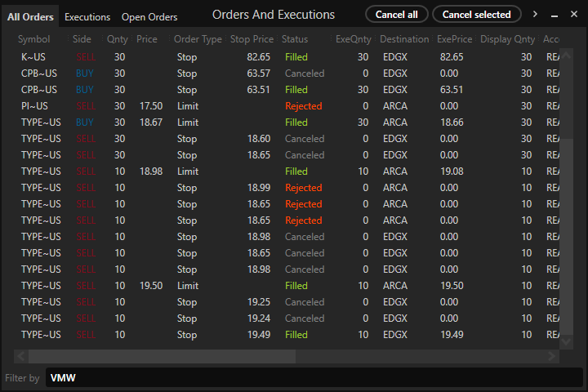Sort by the Order Type column header
This screenshot has height=392, width=588.
198,39
